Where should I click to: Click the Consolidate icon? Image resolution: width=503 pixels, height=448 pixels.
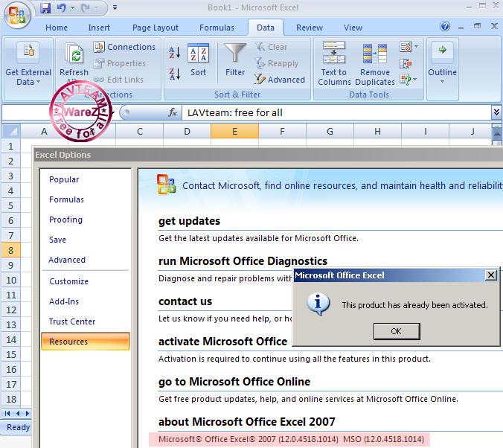(406, 63)
